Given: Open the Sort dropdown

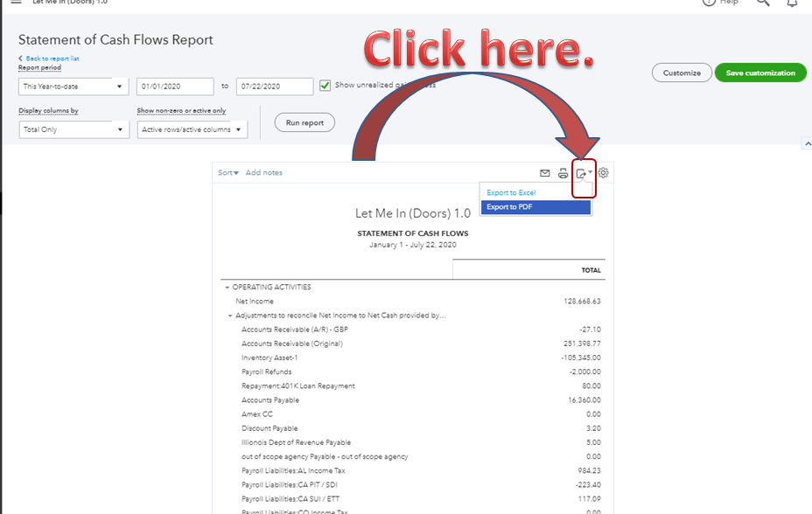Looking at the screenshot, I should (227, 173).
